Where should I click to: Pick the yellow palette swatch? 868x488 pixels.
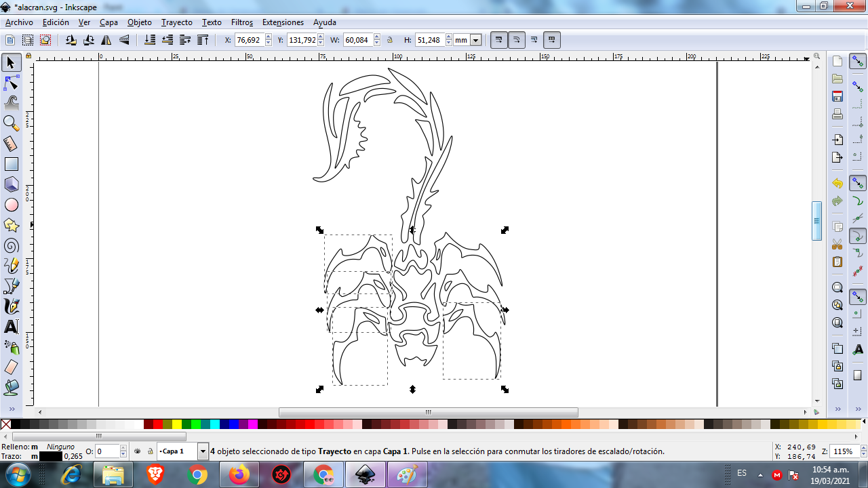[x=176, y=424]
